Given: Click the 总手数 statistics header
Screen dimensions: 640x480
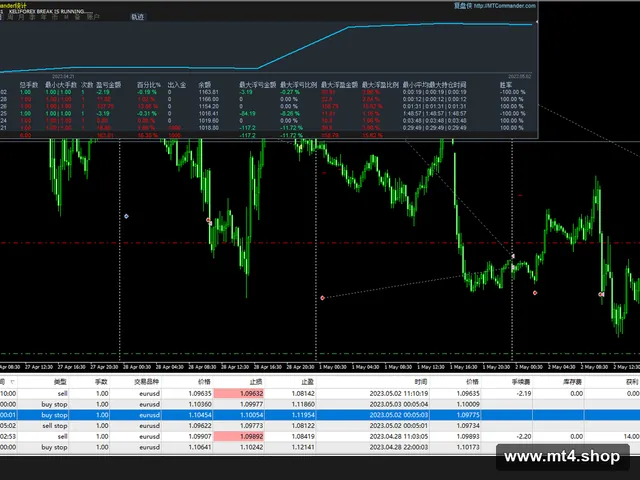Looking at the screenshot, I should pos(29,85).
